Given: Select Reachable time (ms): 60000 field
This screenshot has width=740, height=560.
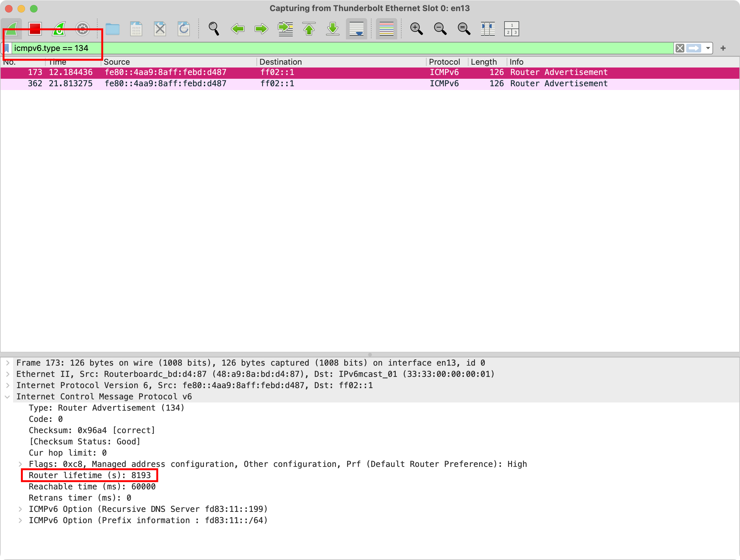Looking at the screenshot, I should tap(92, 487).
